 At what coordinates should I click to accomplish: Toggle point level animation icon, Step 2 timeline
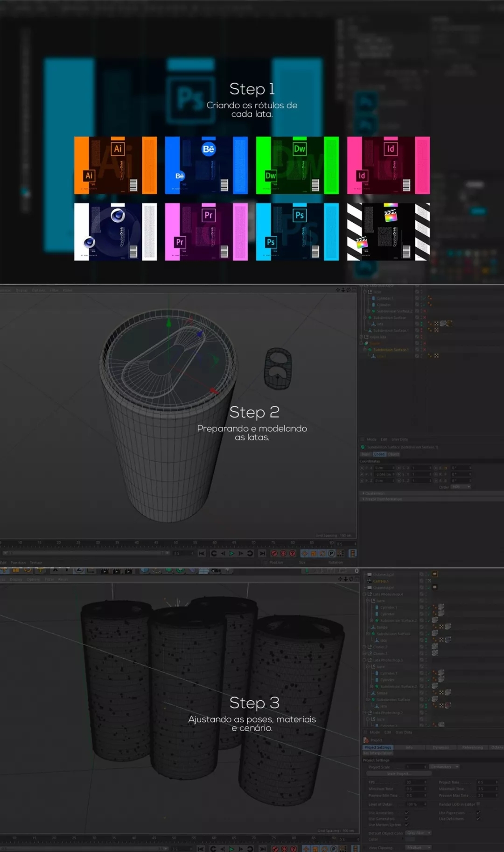click(340, 553)
